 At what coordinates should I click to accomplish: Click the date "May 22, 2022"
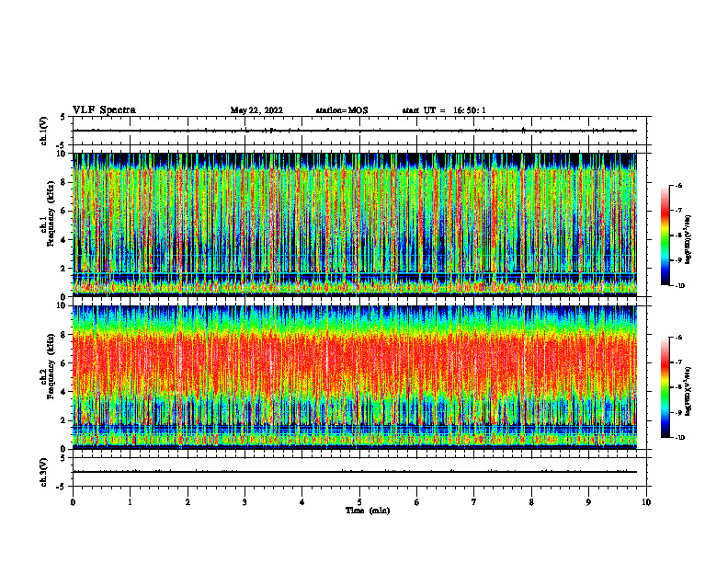(256, 110)
